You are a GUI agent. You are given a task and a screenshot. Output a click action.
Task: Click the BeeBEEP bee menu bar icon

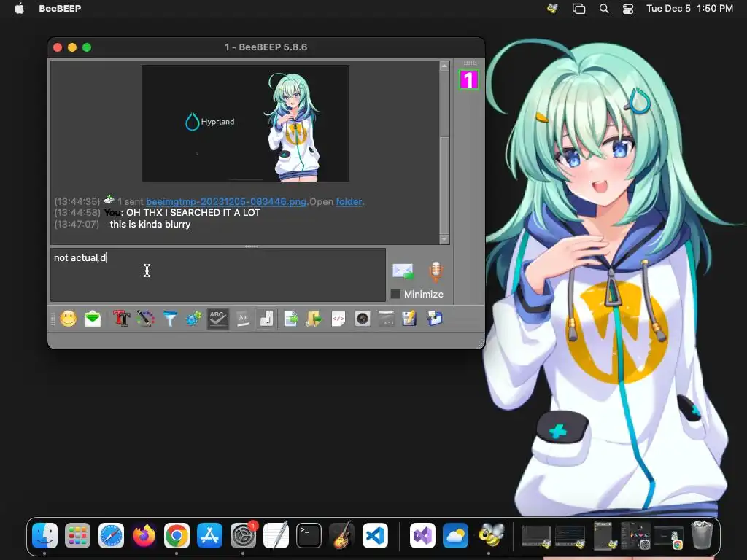click(553, 8)
